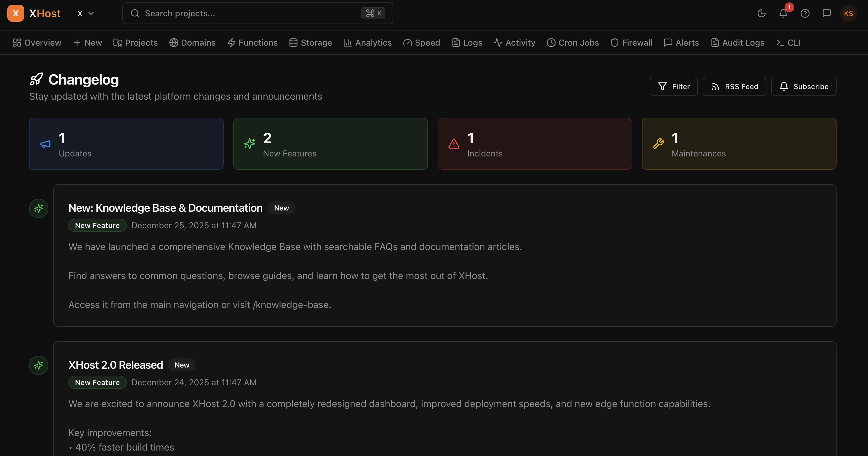Open the help question mark icon
The height and width of the screenshot is (456, 868).
coord(805,14)
